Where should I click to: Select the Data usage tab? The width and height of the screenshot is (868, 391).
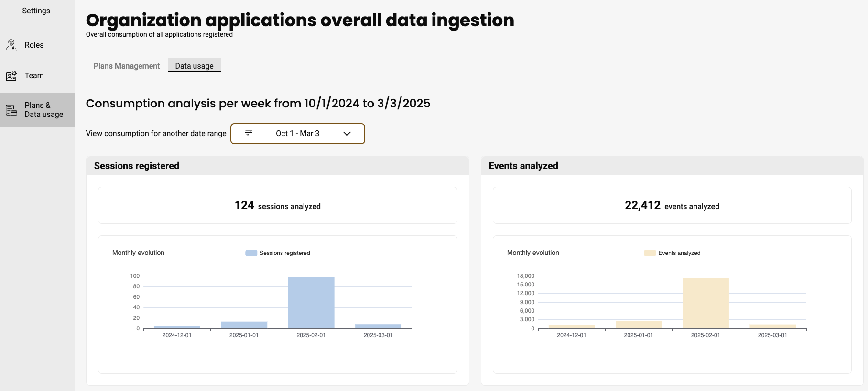[x=194, y=66]
